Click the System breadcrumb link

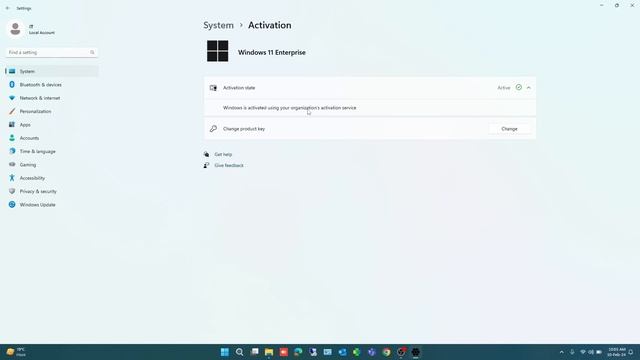pyautogui.click(x=218, y=25)
